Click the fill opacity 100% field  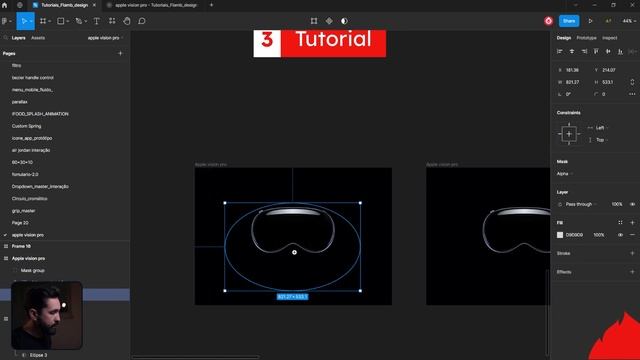pos(599,235)
